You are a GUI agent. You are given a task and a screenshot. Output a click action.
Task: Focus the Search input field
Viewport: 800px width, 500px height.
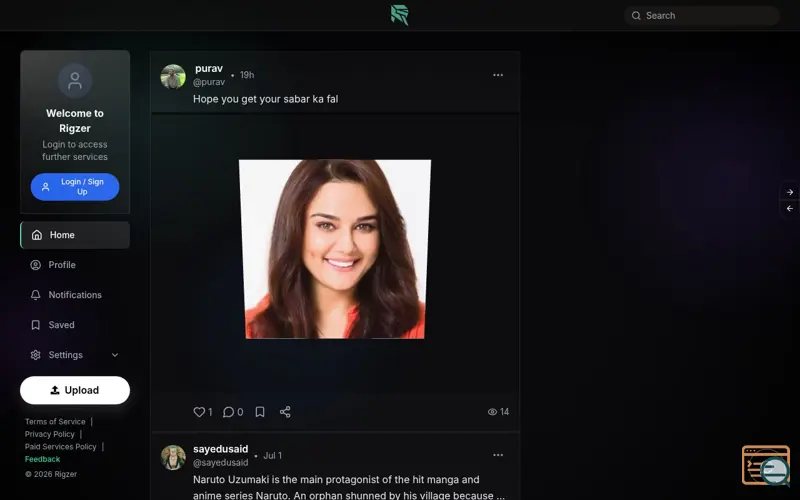[x=702, y=16]
